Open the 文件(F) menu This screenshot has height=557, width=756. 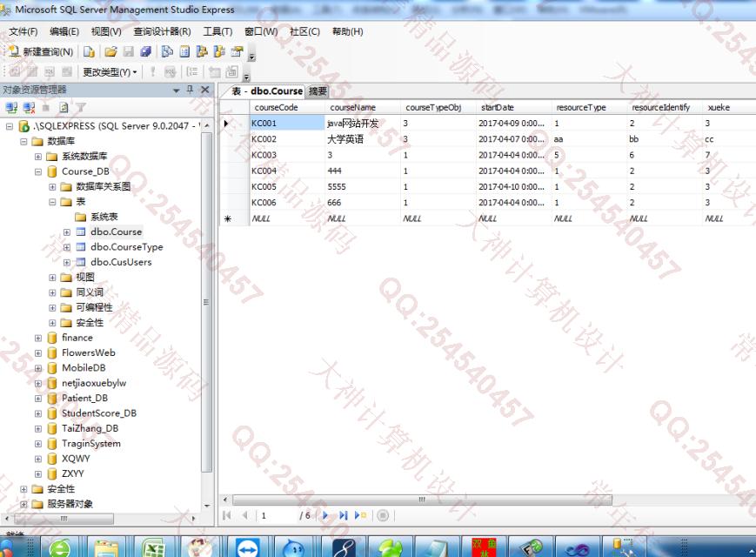pyautogui.click(x=23, y=32)
